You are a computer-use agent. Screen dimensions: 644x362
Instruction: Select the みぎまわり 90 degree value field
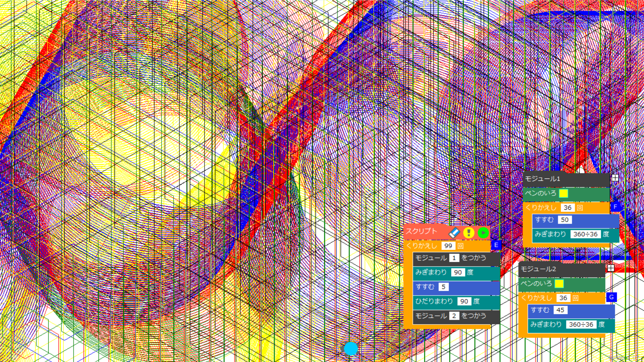(x=458, y=272)
